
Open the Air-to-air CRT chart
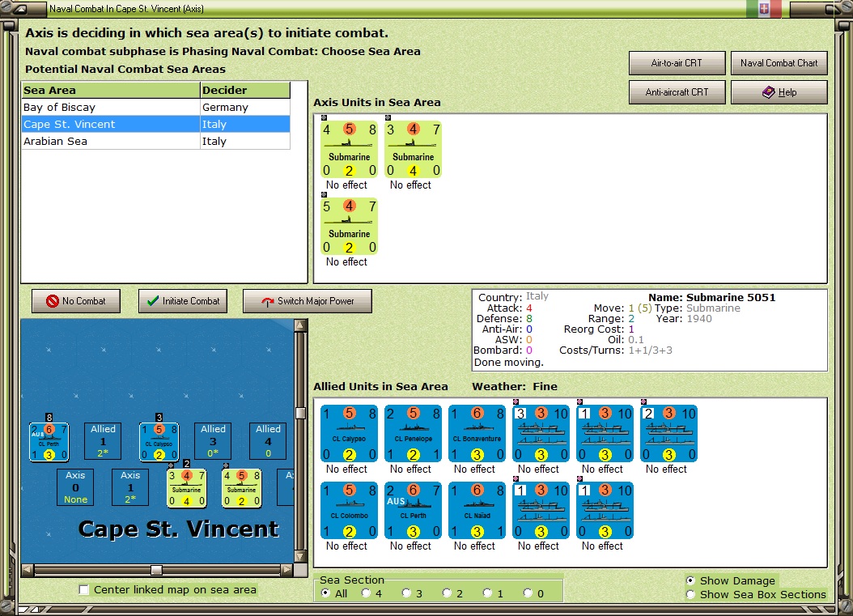[677, 63]
